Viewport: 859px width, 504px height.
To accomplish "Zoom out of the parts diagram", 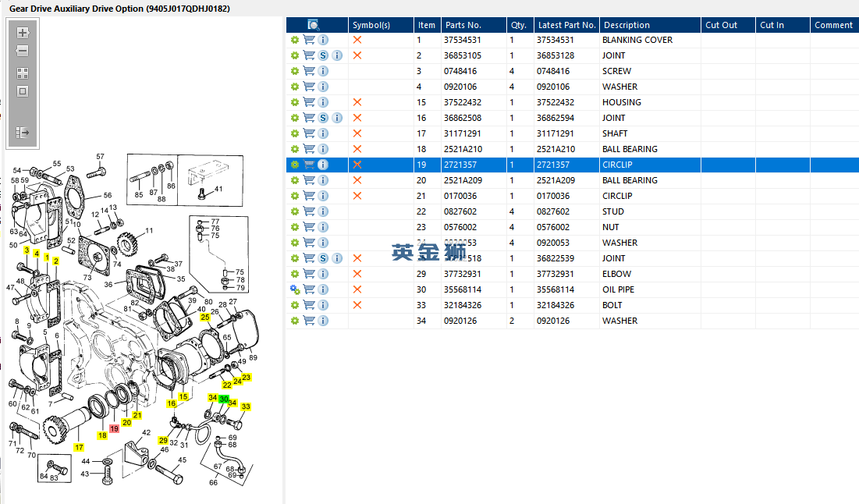I will pos(23,51).
